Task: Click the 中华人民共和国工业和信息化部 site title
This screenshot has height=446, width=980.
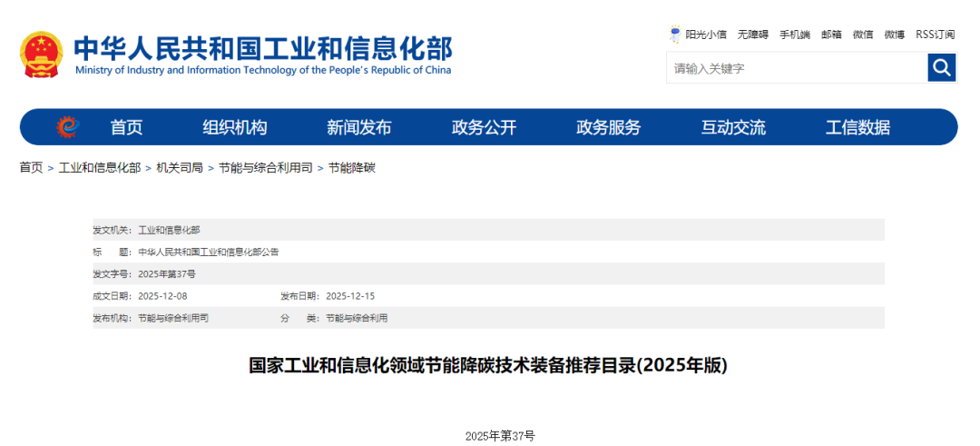Action: (x=262, y=47)
